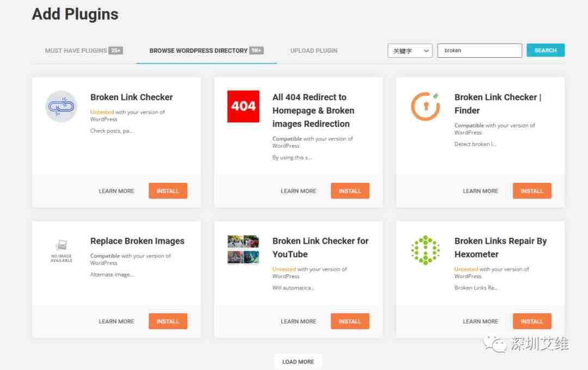Viewport: 588px width, 370px height.
Task: Click the orange Broken Link Checker Finder icon
Action: point(425,107)
